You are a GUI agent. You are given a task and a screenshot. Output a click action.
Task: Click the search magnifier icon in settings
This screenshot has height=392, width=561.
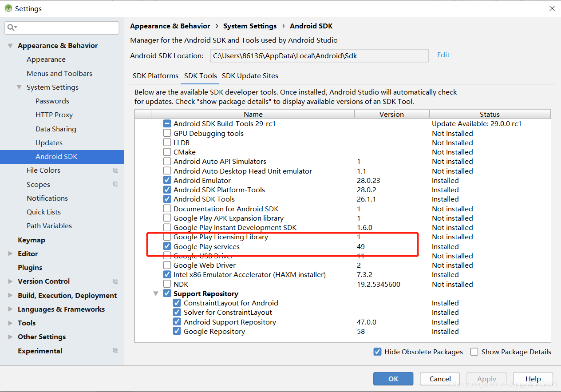pos(11,28)
